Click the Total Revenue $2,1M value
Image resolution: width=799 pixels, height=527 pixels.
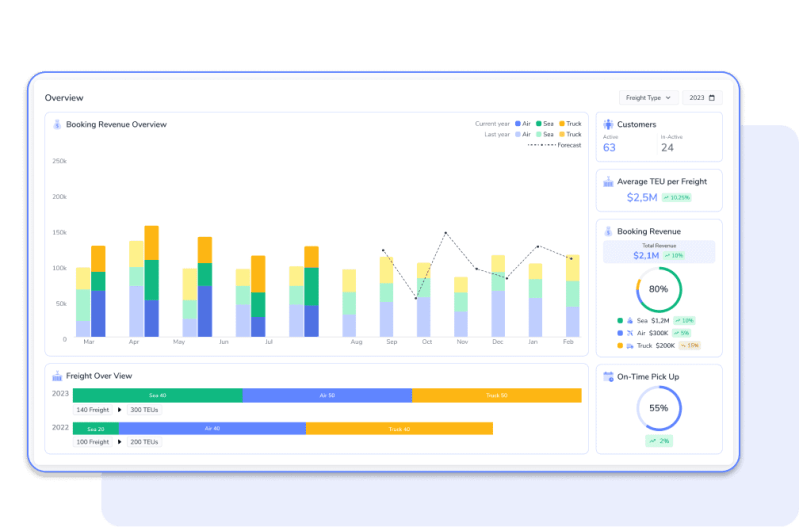click(x=646, y=256)
